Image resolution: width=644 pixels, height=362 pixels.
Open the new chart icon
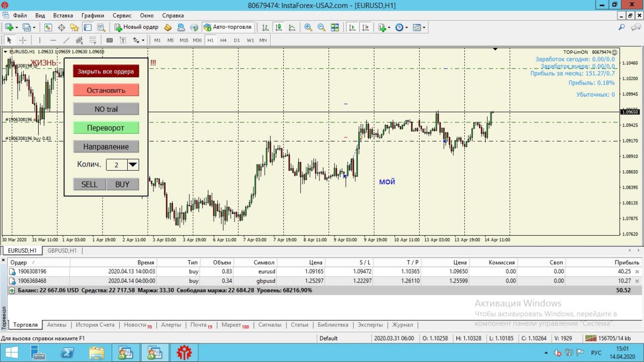(9, 27)
